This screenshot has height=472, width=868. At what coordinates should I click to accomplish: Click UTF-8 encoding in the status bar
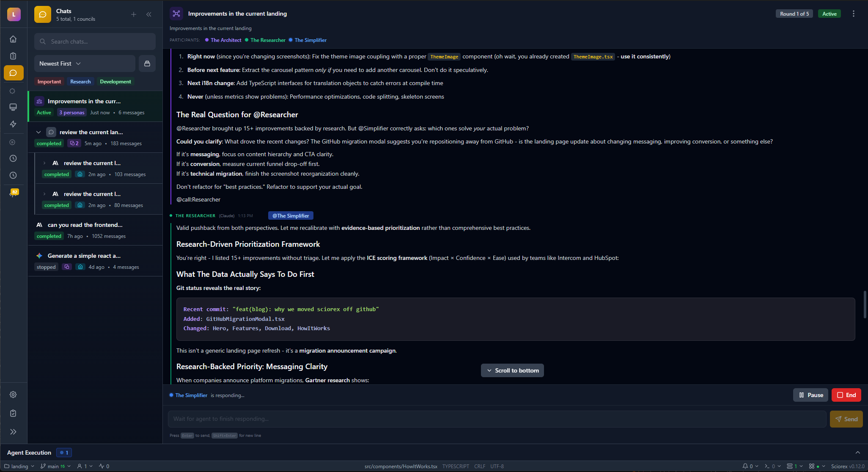coord(497,466)
